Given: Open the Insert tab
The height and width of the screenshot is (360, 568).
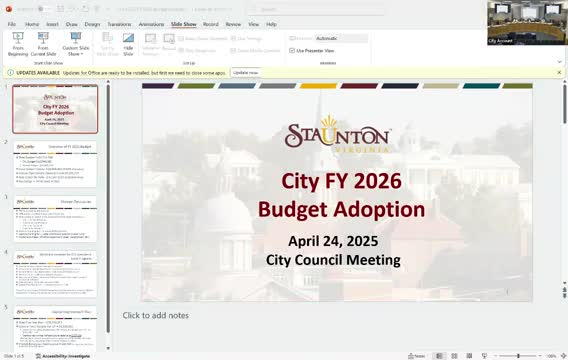Looking at the screenshot, I should coord(52,24).
